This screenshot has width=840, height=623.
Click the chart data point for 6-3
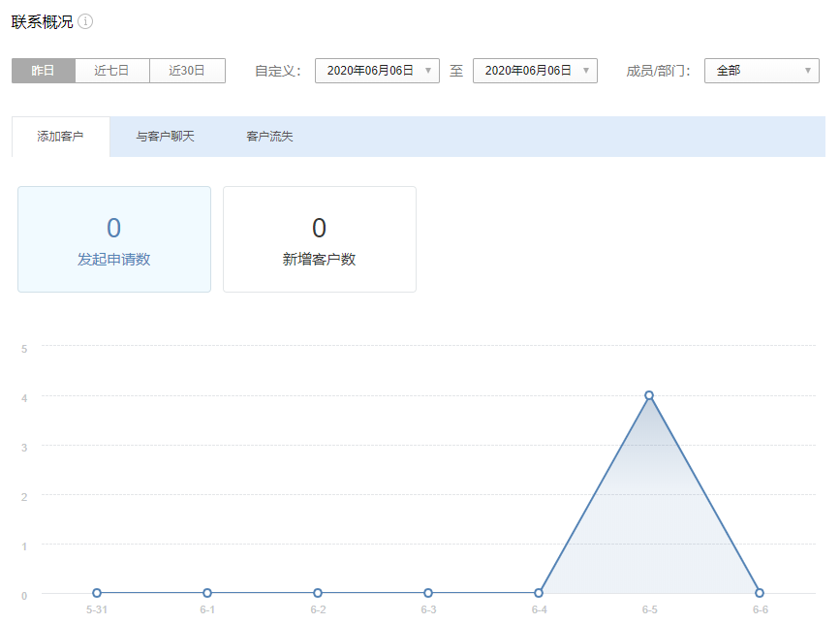(428, 593)
